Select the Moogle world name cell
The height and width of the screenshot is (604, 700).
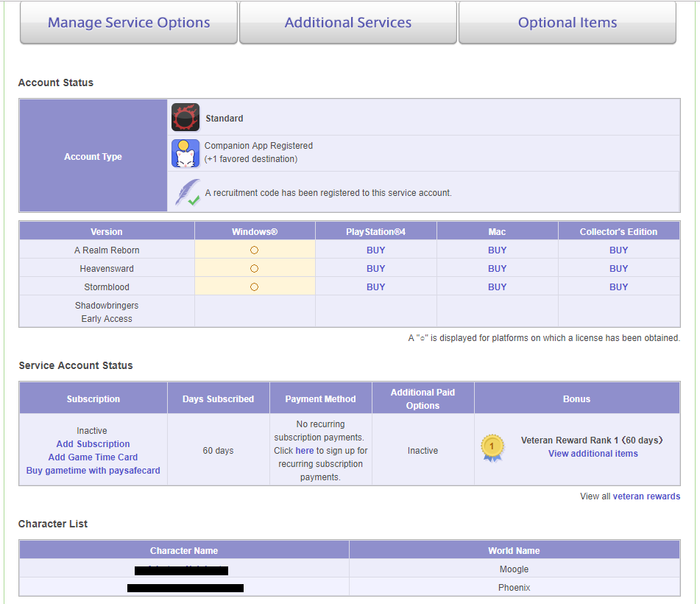515,569
